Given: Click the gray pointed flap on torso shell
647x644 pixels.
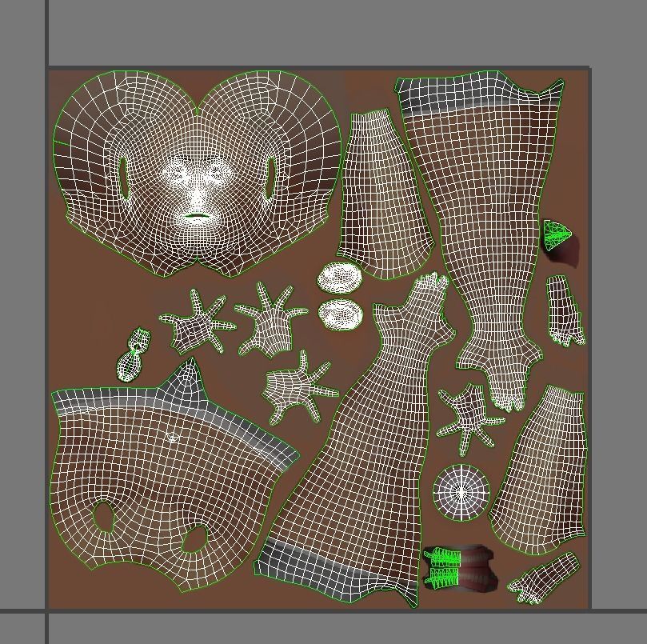Looking at the screenshot, I should 185,380.
